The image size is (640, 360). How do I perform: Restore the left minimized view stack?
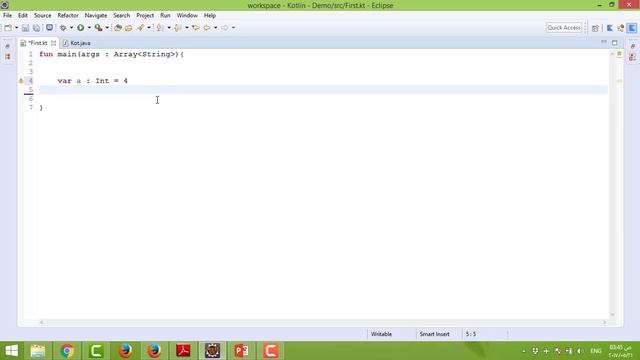click(x=7, y=46)
